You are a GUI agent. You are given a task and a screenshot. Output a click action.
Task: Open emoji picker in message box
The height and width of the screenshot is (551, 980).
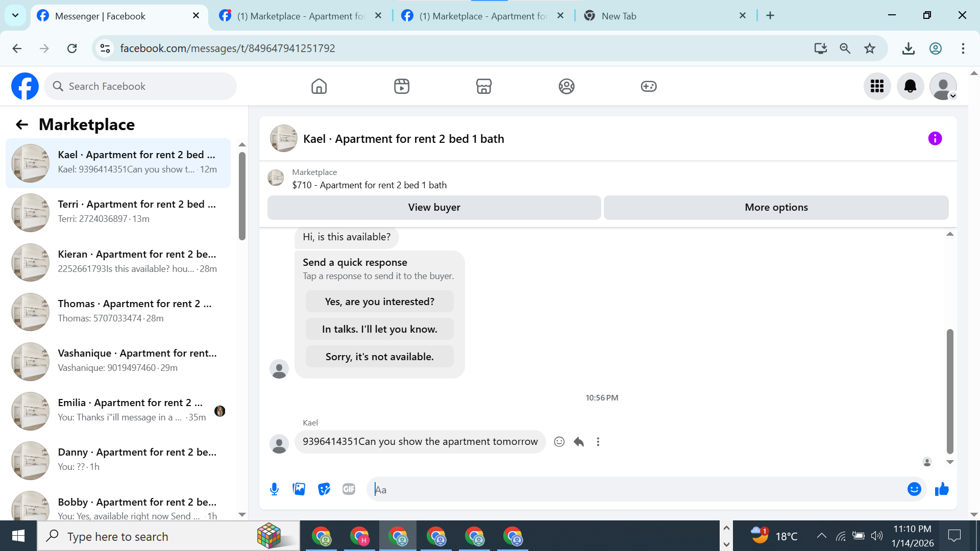[x=914, y=489]
